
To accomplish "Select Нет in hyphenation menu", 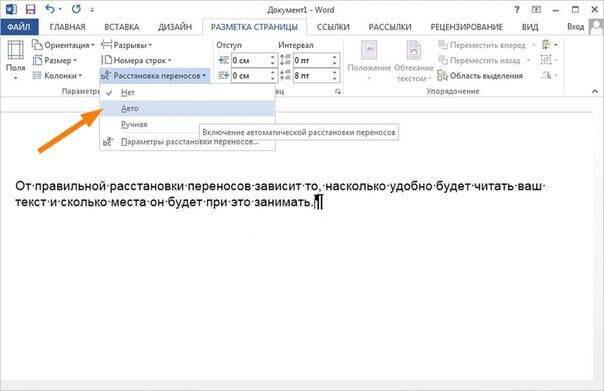I will coord(187,92).
